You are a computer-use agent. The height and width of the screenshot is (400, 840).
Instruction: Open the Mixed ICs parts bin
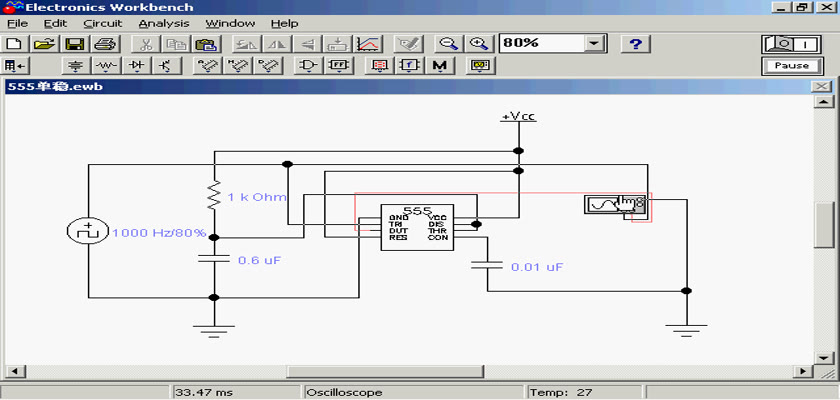click(236, 66)
